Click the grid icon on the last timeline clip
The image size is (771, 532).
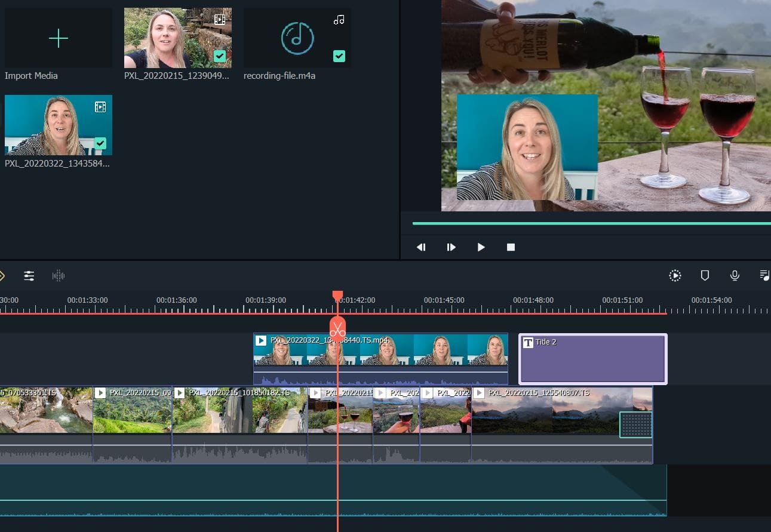click(x=635, y=424)
